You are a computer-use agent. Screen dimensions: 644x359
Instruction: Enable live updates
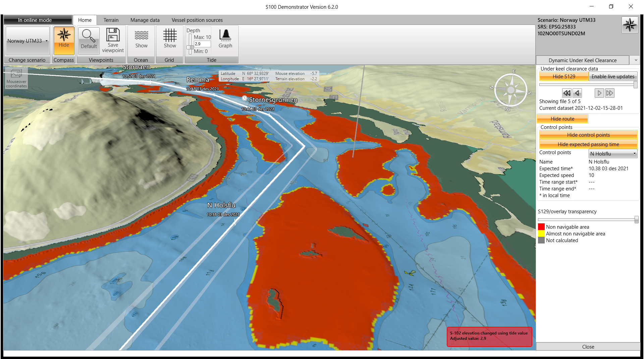[613, 77]
